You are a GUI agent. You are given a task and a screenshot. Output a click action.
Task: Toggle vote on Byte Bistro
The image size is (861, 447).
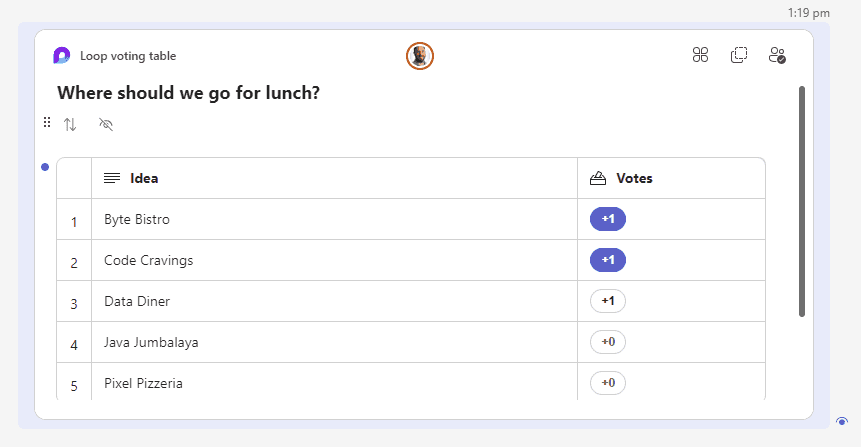(608, 219)
